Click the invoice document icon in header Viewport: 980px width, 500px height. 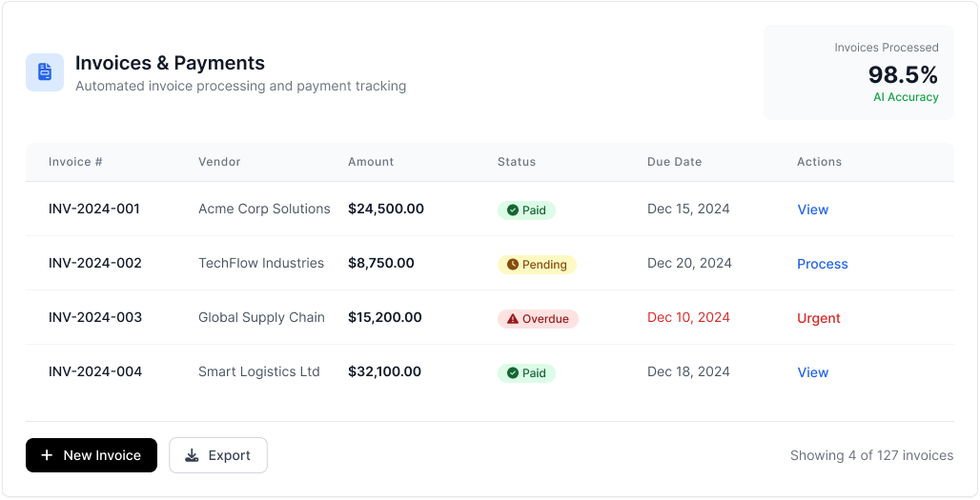(45, 72)
